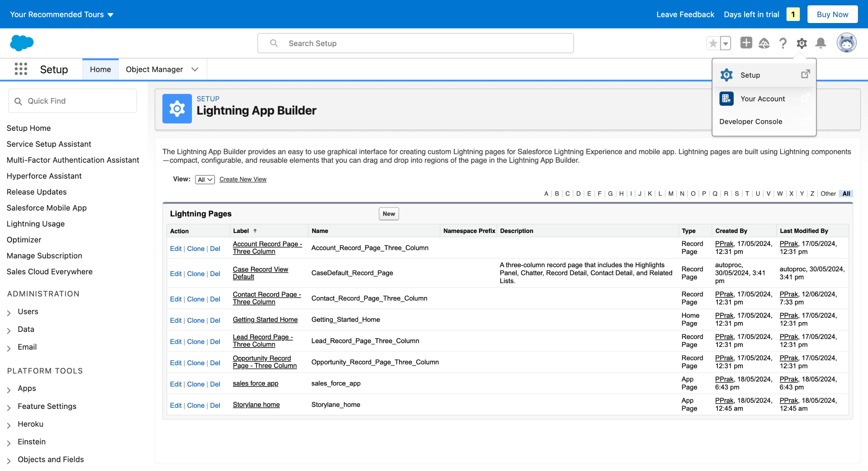
Task: Choose Setup in the gear menu
Action: [x=764, y=75]
